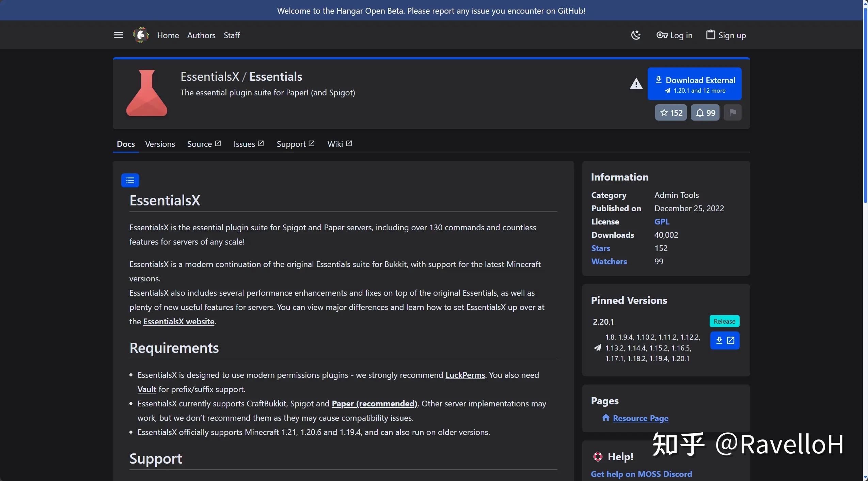Open the Source external tab
Viewport: 868px width, 481px height.
[204, 144]
